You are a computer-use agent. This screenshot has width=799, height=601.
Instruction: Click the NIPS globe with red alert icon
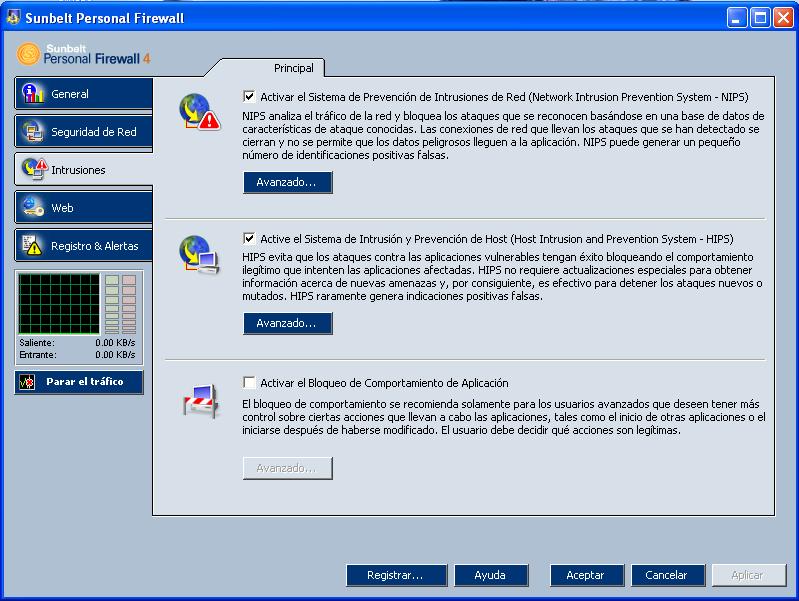(x=199, y=112)
